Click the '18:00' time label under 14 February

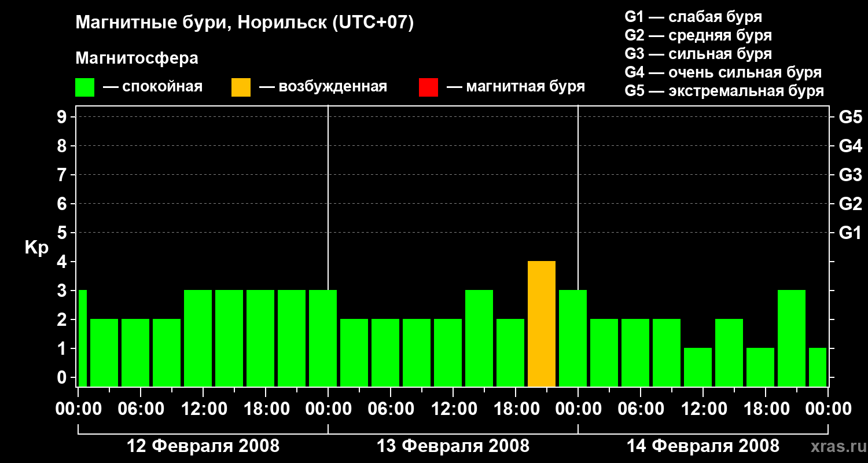click(766, 409)
